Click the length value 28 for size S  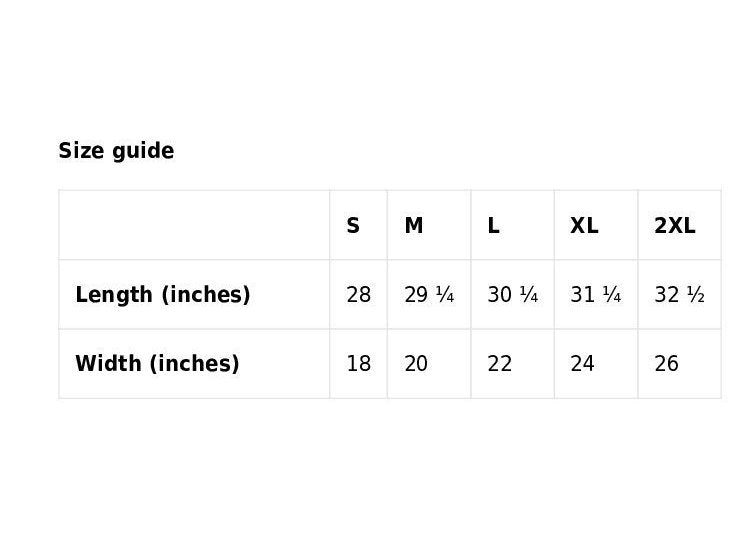coord(358,295)
